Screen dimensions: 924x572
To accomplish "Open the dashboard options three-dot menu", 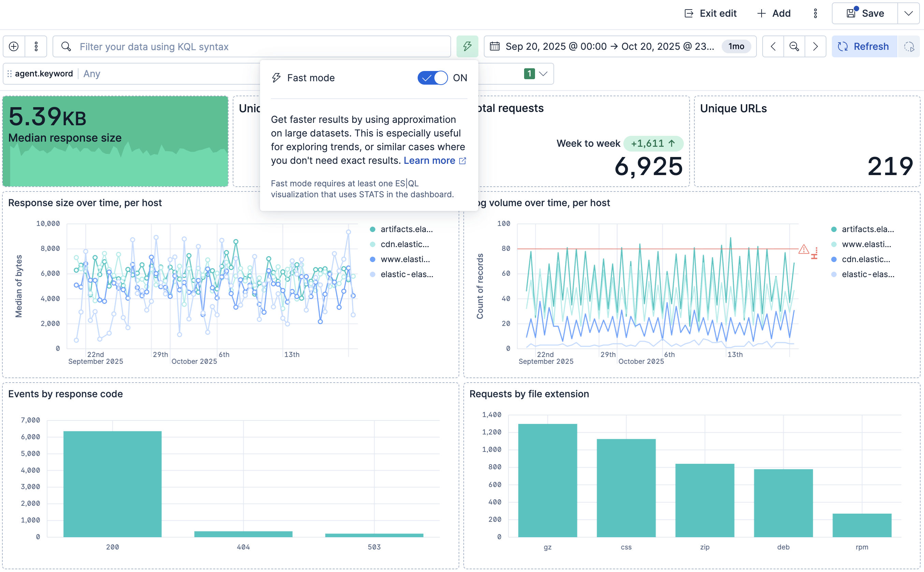I will point(815,13).
